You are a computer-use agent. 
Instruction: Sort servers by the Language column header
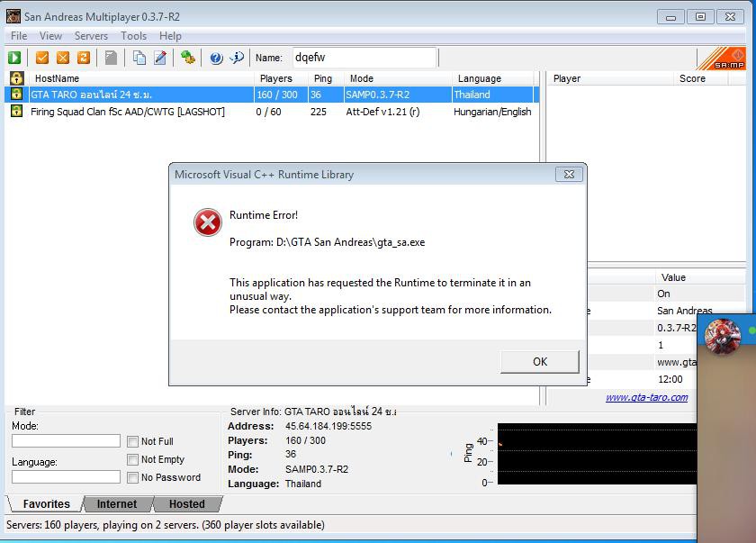click(x=493, y=78)
